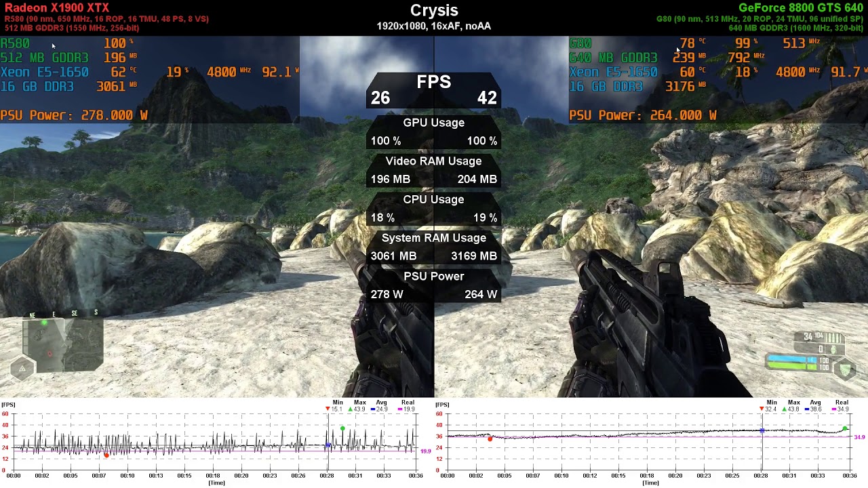
Task: Click the "System RAM Usage" label
Action: [434, 238]
